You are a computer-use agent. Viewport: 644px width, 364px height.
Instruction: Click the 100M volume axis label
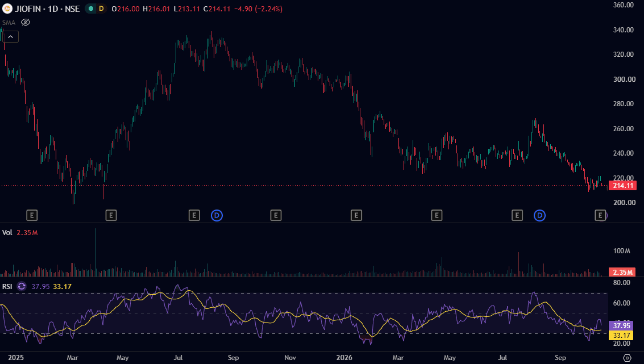(x=621, y=251)
